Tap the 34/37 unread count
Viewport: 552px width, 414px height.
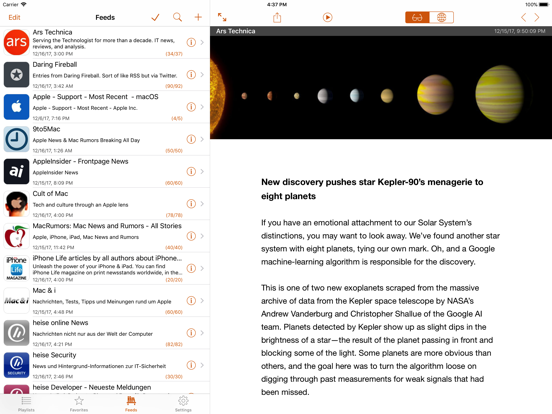coord(174,54)
